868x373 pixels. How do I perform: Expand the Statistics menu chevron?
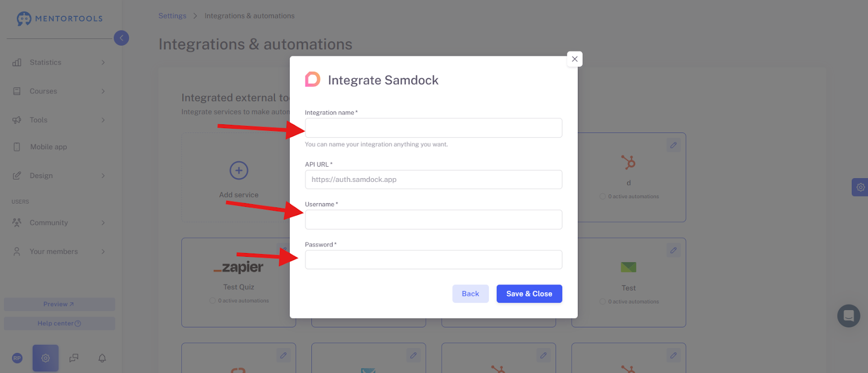[x=103, y=62]
